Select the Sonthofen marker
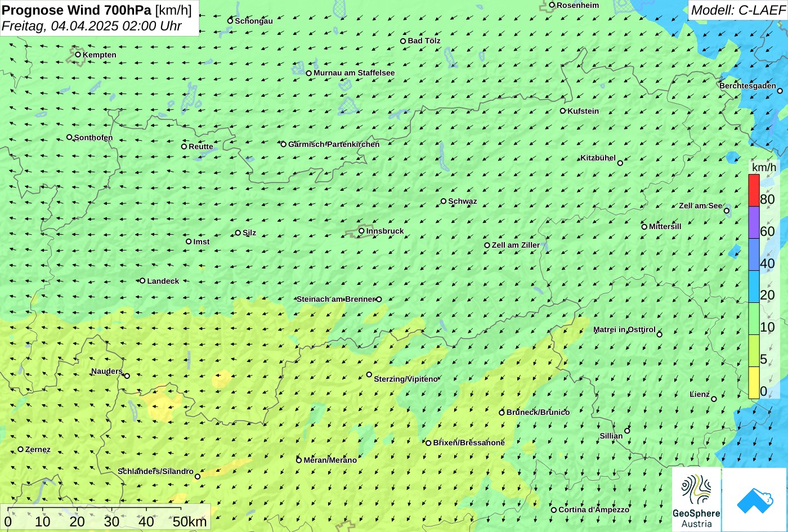Viewport: 788px width, 532px height. (69, 137)
